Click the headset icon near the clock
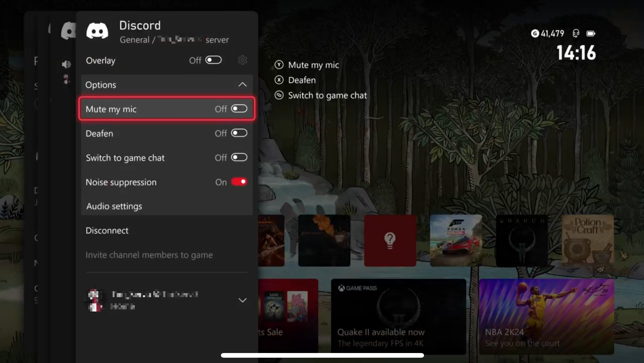Image resolution: width=644 pixels, height=363 pixels. 577,33
